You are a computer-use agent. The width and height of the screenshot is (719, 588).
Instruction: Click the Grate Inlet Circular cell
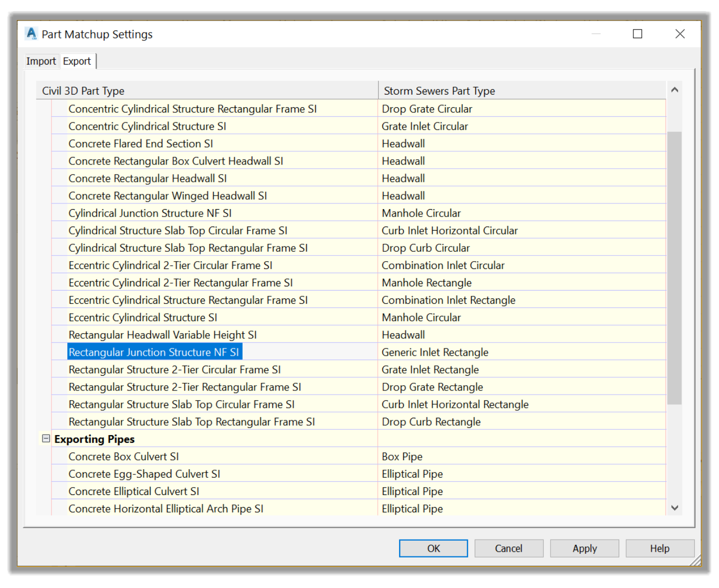(522, 126)
